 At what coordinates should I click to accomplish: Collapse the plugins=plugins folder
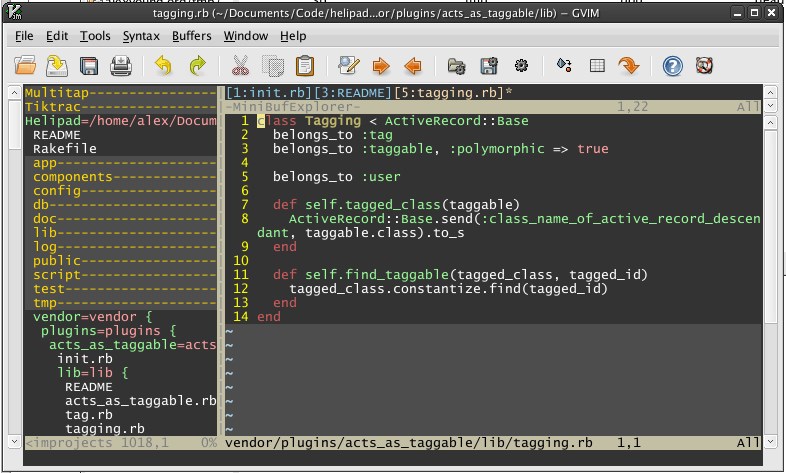108,331
